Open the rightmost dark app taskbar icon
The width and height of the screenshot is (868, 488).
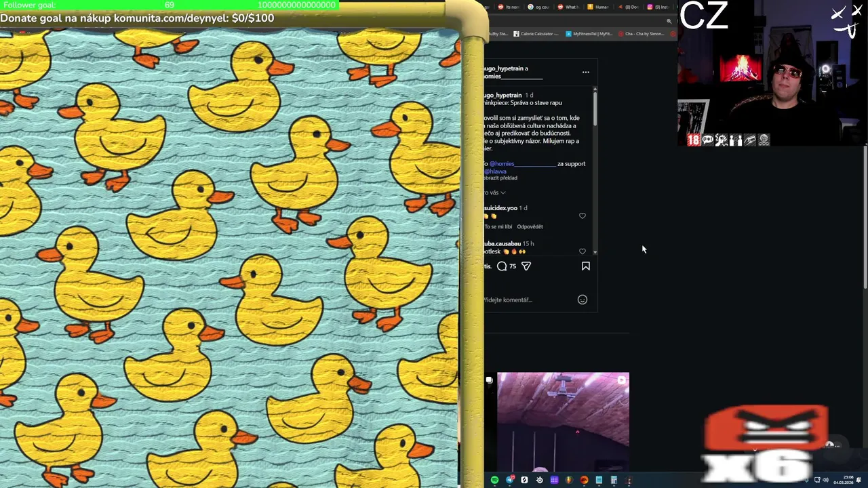point(629,481)
